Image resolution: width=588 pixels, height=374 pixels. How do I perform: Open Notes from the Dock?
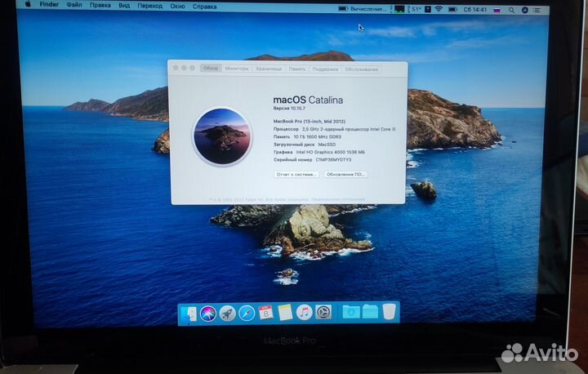[285, 313]
